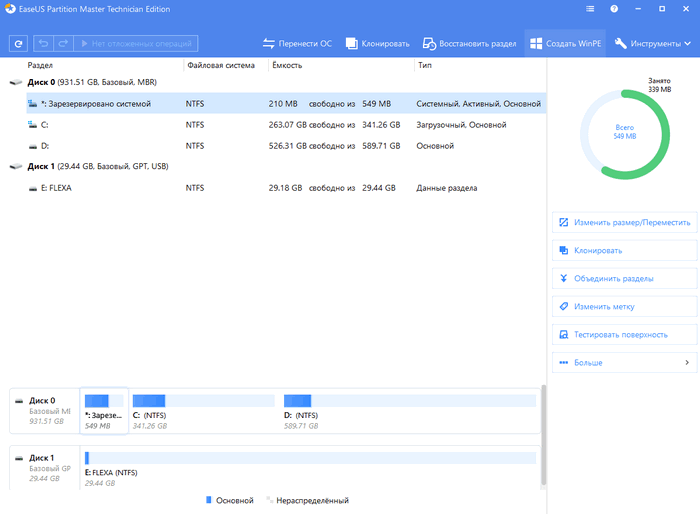Select the E: FLEXA partition row
The image size is (700, 514).
pos(55,187)
